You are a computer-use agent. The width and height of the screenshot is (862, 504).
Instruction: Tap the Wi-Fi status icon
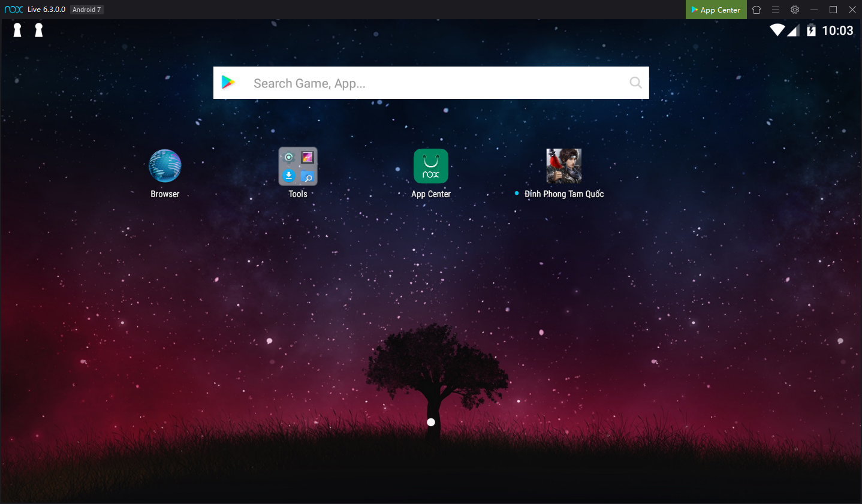tap(777, 30)
